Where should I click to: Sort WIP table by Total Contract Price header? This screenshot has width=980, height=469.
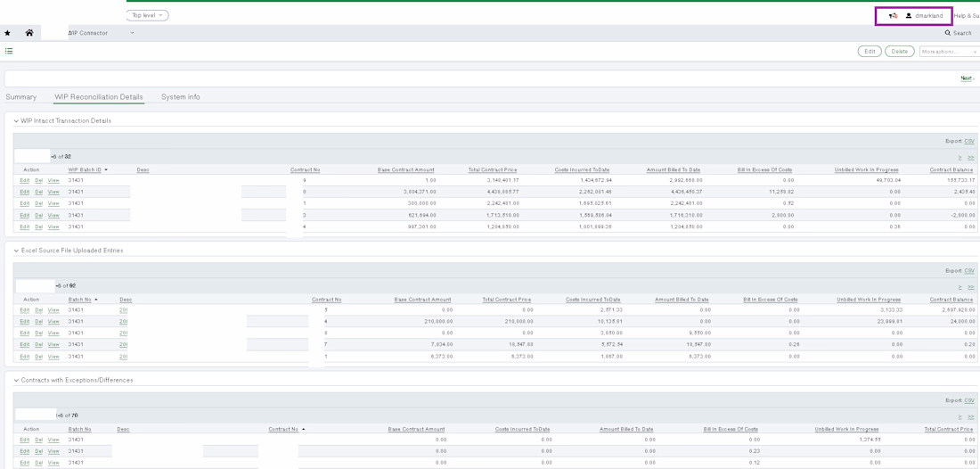493,169
